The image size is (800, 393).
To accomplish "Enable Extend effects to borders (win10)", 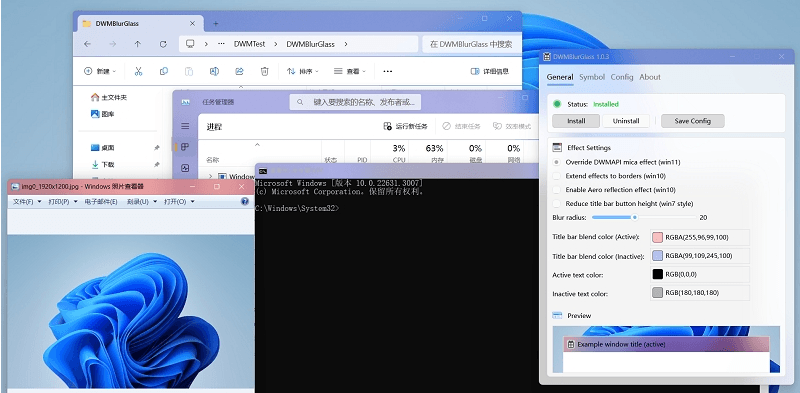I will (557, 176).
